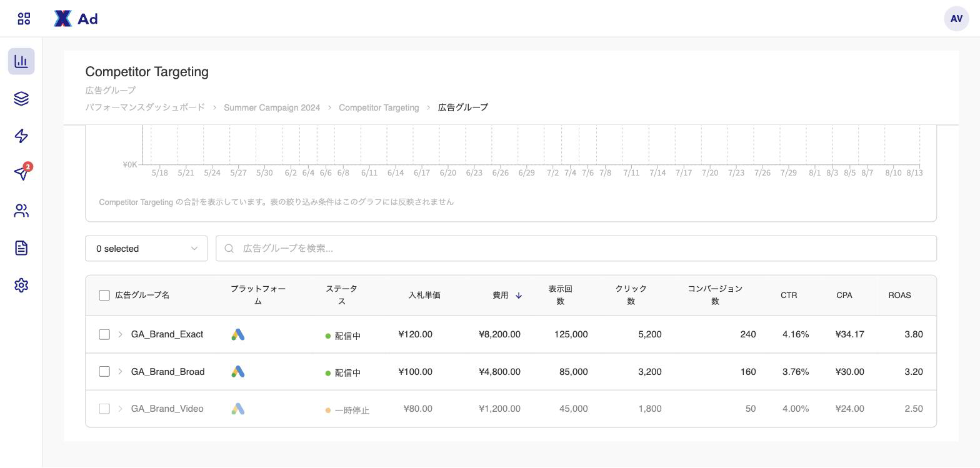The height and width of the screenshot is (468, 980).
Task: Expand the GA_Brand_Exact row
Action: 120,334
